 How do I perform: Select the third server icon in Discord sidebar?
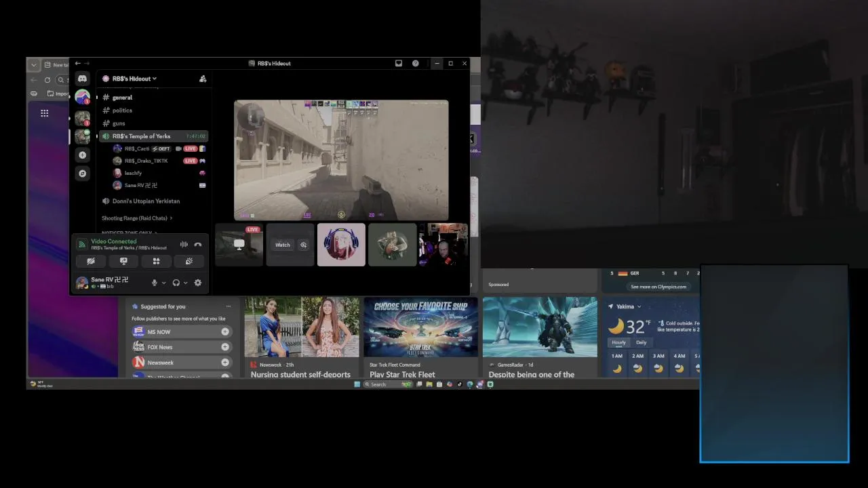click(x=82, y=136)
